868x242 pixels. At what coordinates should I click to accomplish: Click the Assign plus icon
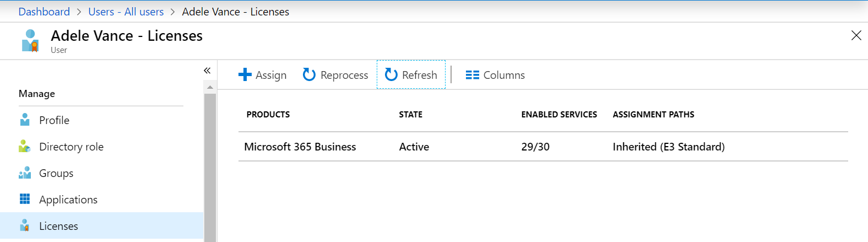pyautogui.click(x=245, y=74)
